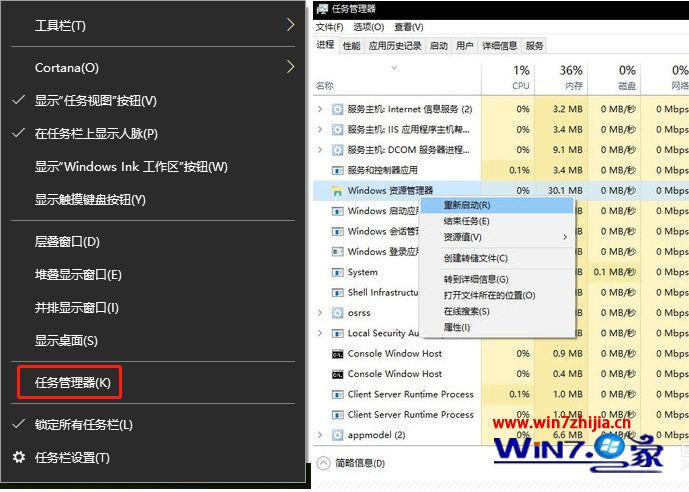
Task: Click the Windows 登录应用 process icon
Action: 337,252
